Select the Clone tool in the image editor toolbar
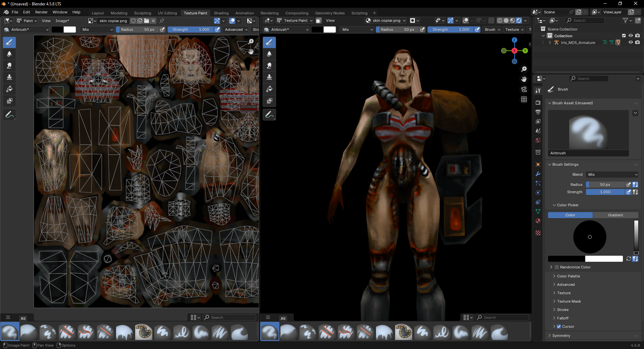 9,78
